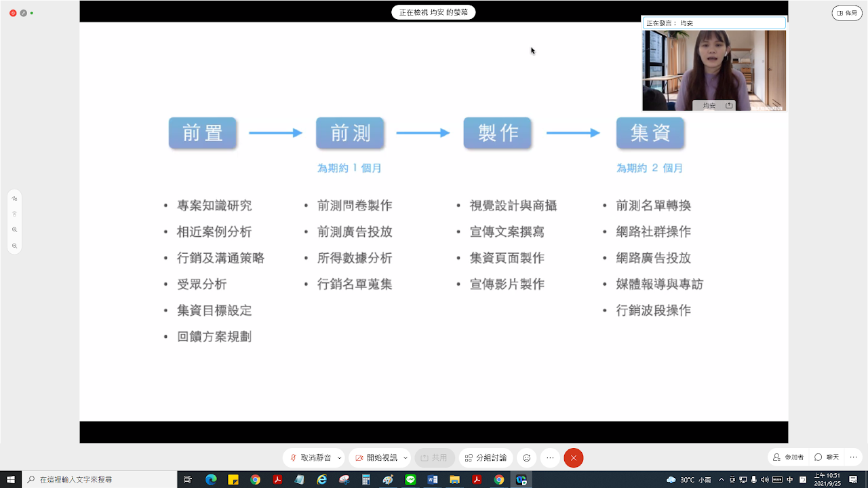Open the 聊天 chat panel
This screenshot has width=868, height=488.
pos(827,457)
